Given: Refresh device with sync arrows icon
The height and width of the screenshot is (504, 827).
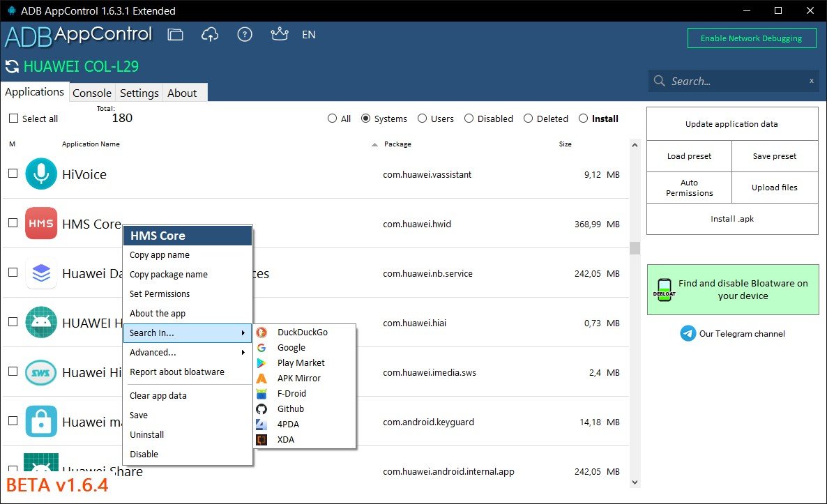Looking at the screenshot, I should coord(12,66).
